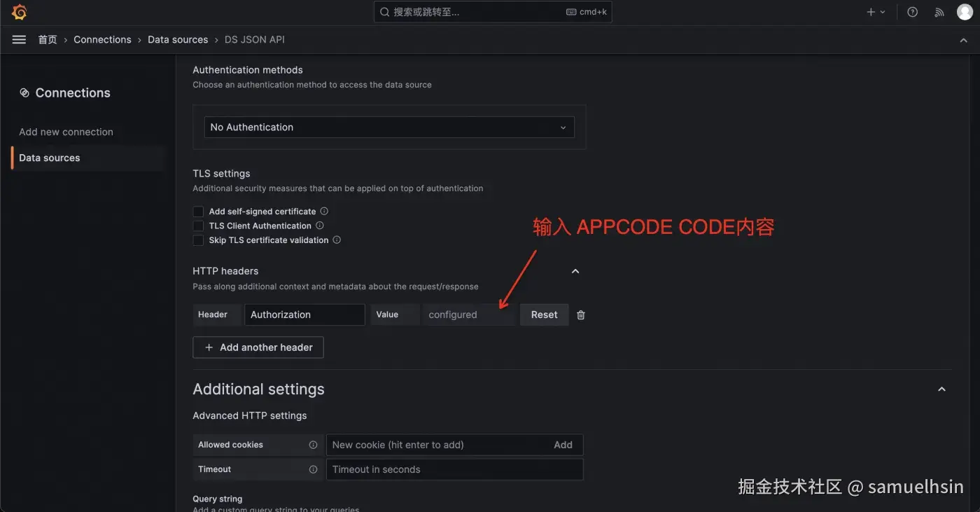Click the cmd+k shortcut hint

pyautogui.click(x=587, y=12)
